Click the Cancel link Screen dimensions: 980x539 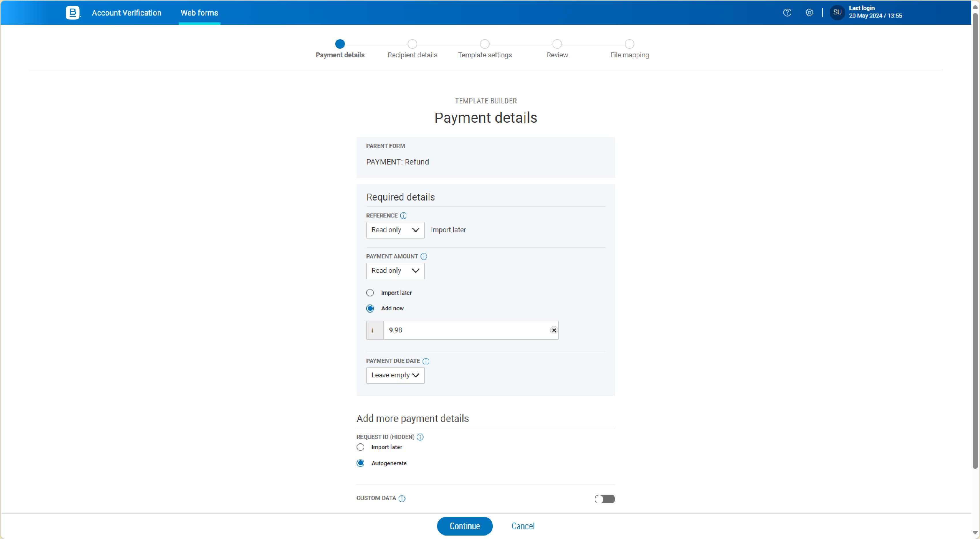[523, 526]
